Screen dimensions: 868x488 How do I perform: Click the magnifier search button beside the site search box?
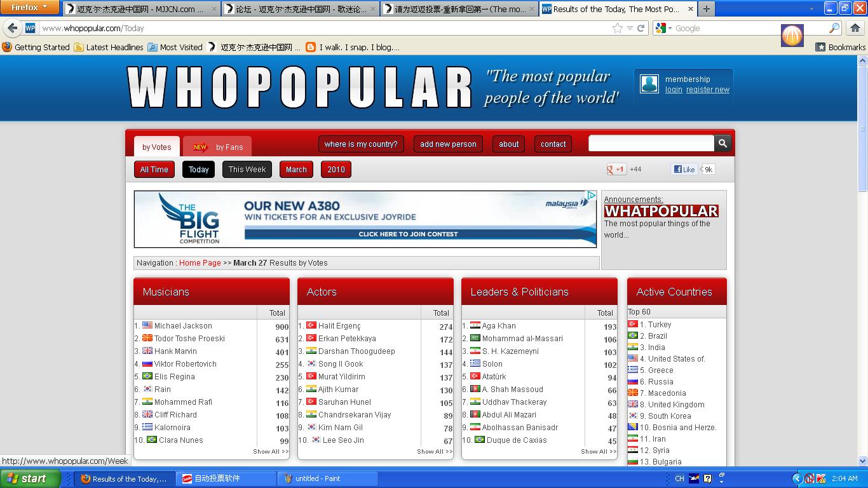tap(723, 144)
